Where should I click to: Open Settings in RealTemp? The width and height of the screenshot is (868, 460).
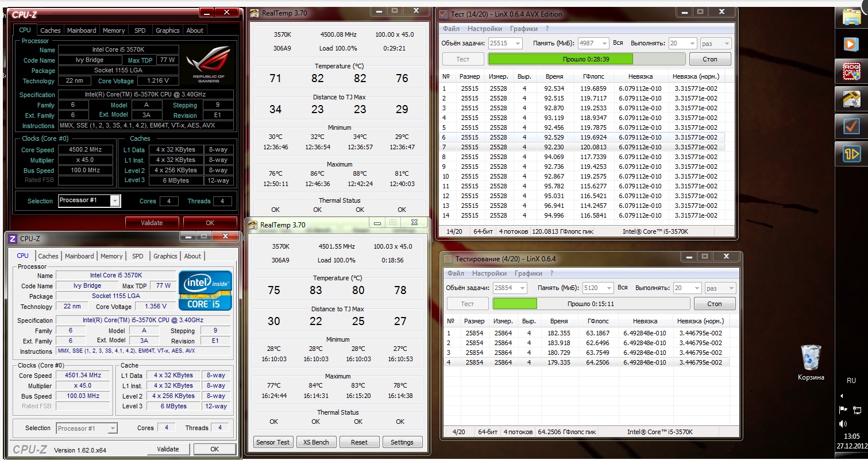point(402,442)
